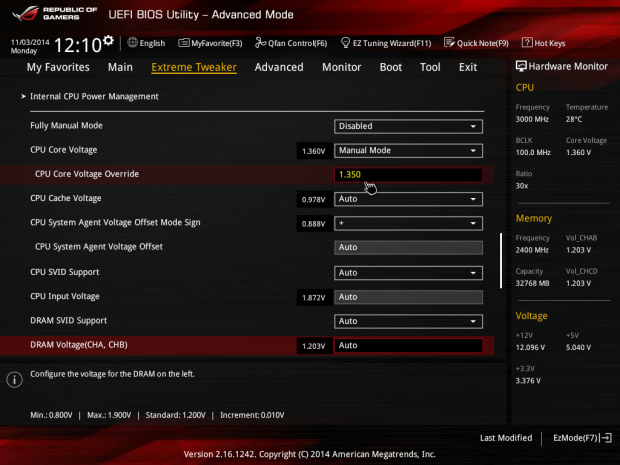
Task: Expand the CPU Core Voltage mode dropdown
Action: click(x=407, y=150)
